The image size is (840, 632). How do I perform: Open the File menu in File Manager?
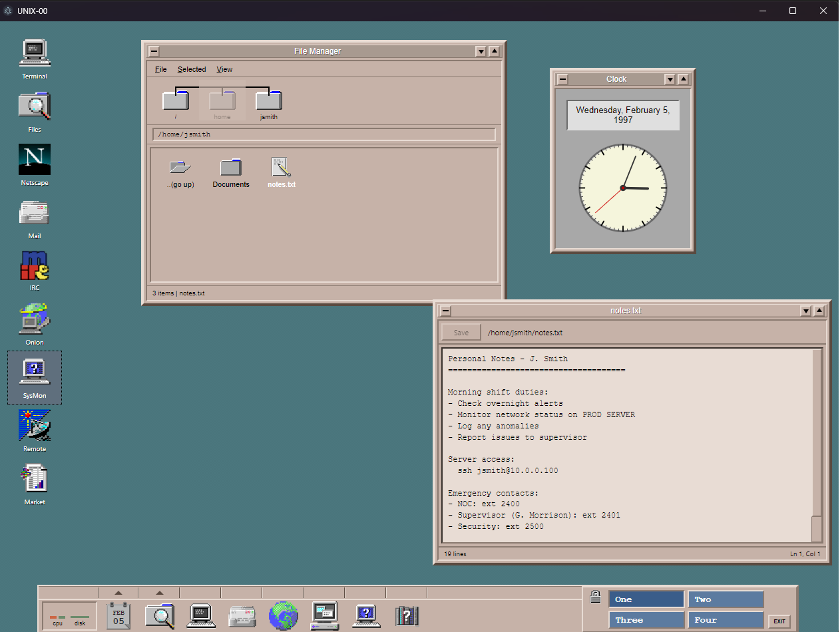tap(160, 69)
